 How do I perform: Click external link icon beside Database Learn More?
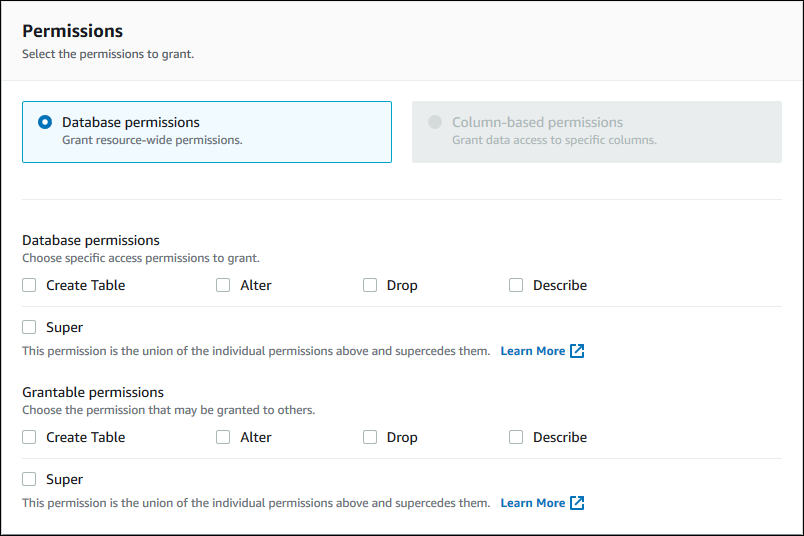click(577, 351)
